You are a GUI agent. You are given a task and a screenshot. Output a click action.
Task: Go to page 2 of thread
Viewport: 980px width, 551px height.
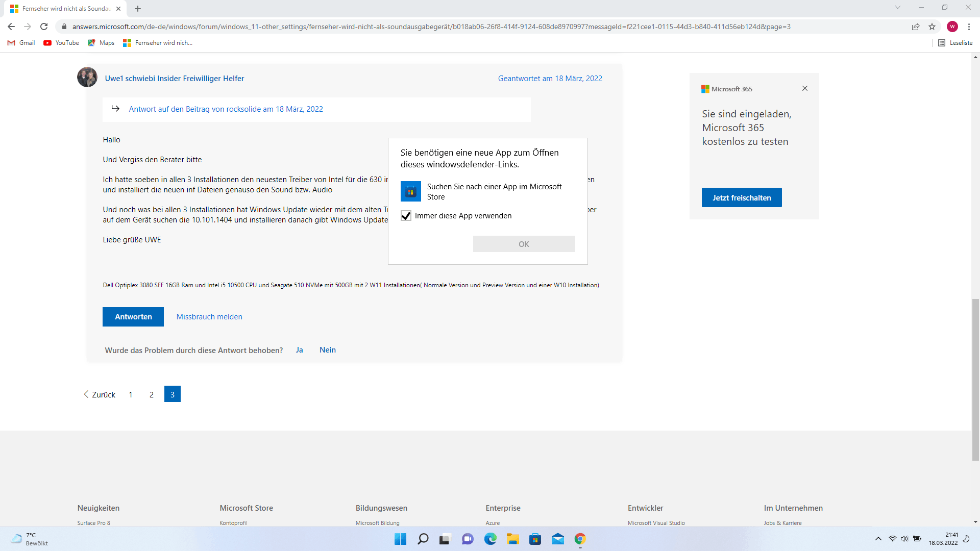pyautogui.click(x=152, y=394)
